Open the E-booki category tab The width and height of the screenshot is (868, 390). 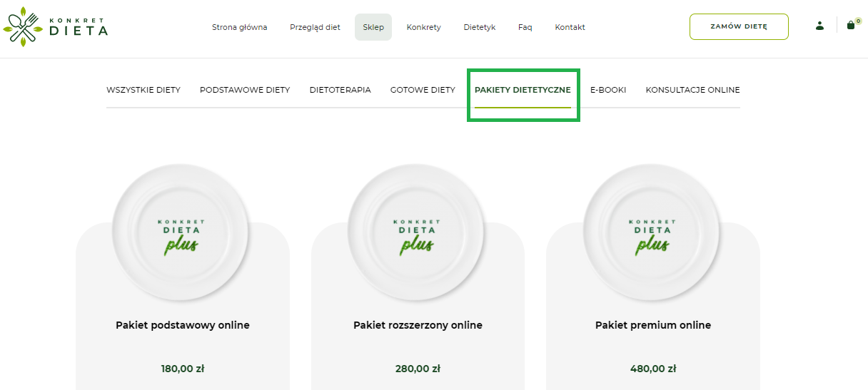pos(608,90)
